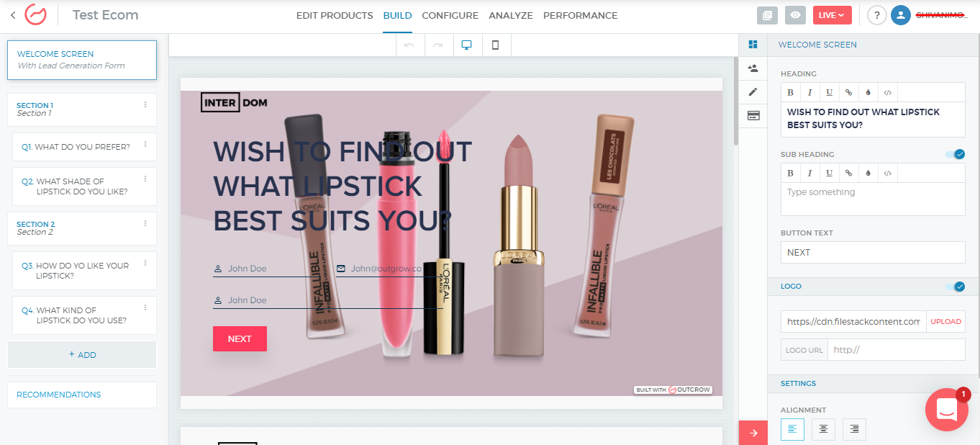Image resolution: width=980 pixels, height=445 pixels.
Task: Apply bold in Heading editor
Action: (791, 92)
